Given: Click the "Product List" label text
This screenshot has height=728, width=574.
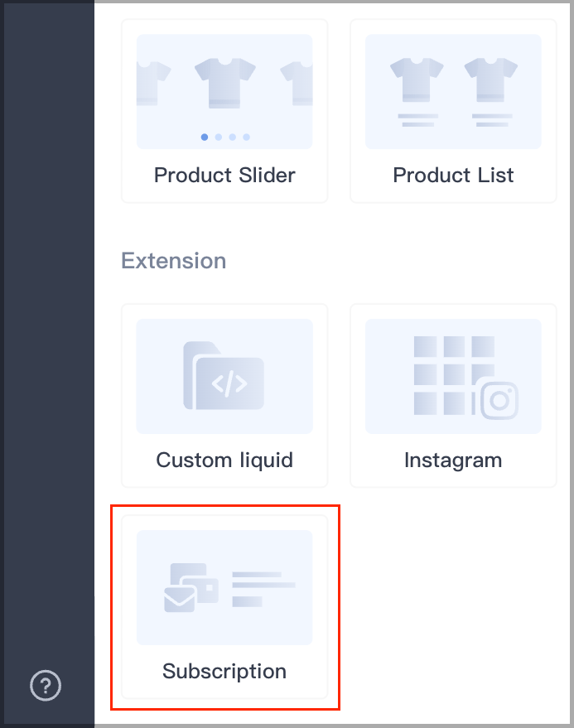Looking at the screenshot, I should [453, 176].
